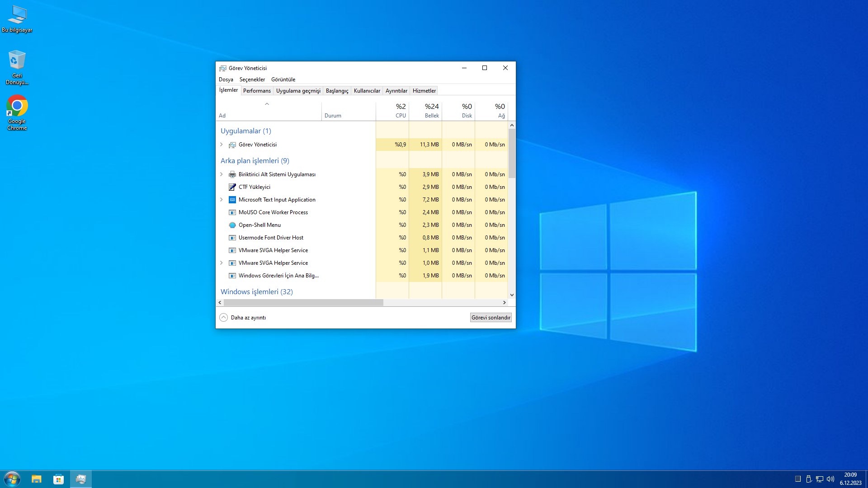868x488 pixels.
Task: Select Görev Yöneticisi process icon in list
Action: click(x=232, y=145)
